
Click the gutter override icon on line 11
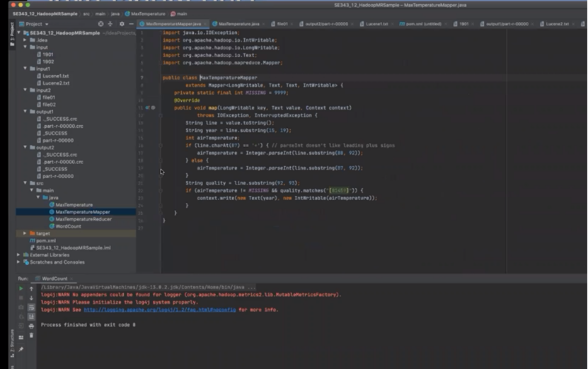(x=148, y=107)
